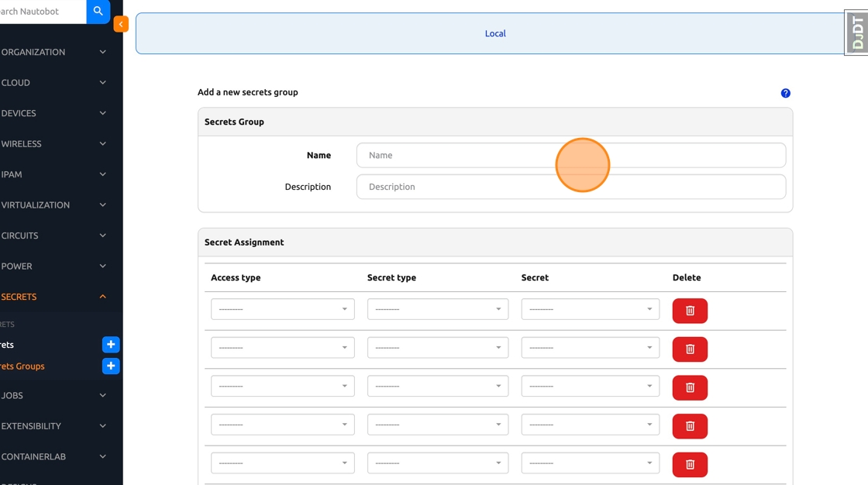Delete the first secret assignment row

point(689,311)
